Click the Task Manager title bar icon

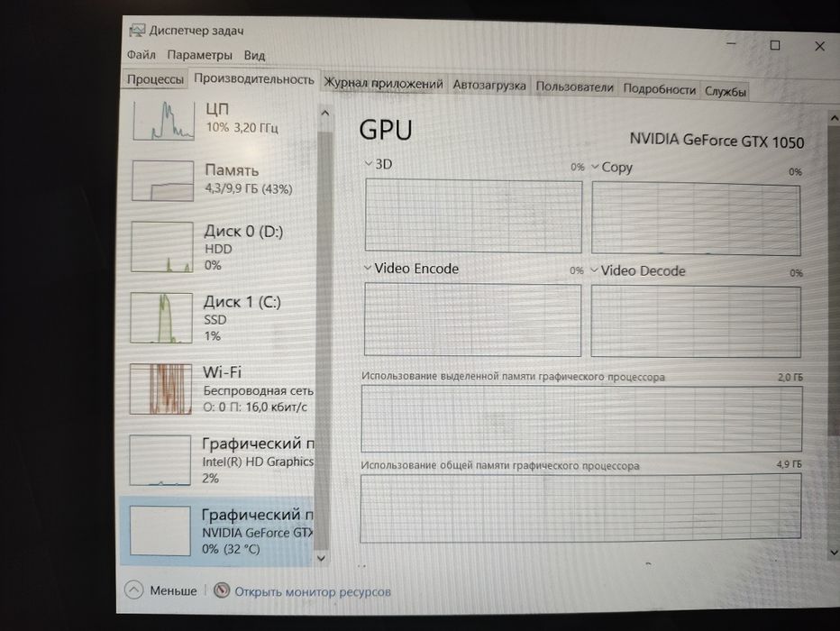click(137, 30)
